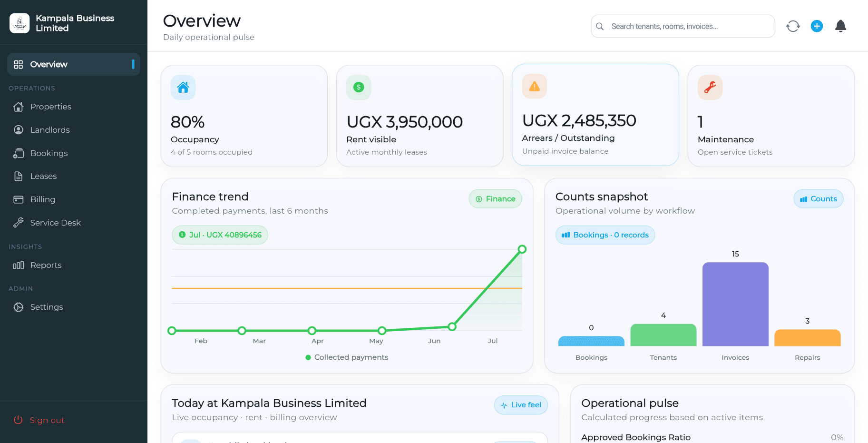
Task: View Reports under Insights
Action: [74, 265]
